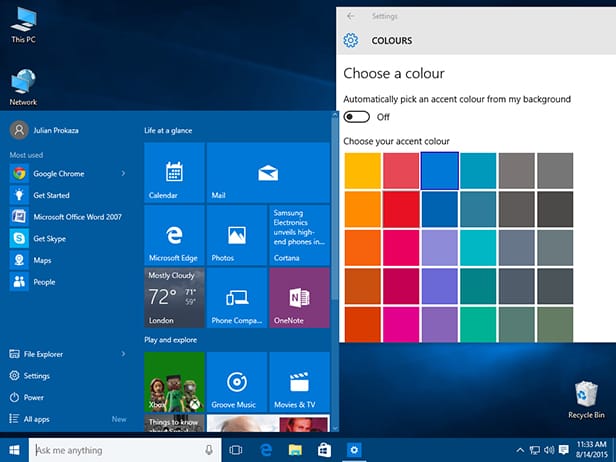This screenshot has height=462, width=616.
Task: Expand File Explorer jump list arrow
Action: point(123,354)
